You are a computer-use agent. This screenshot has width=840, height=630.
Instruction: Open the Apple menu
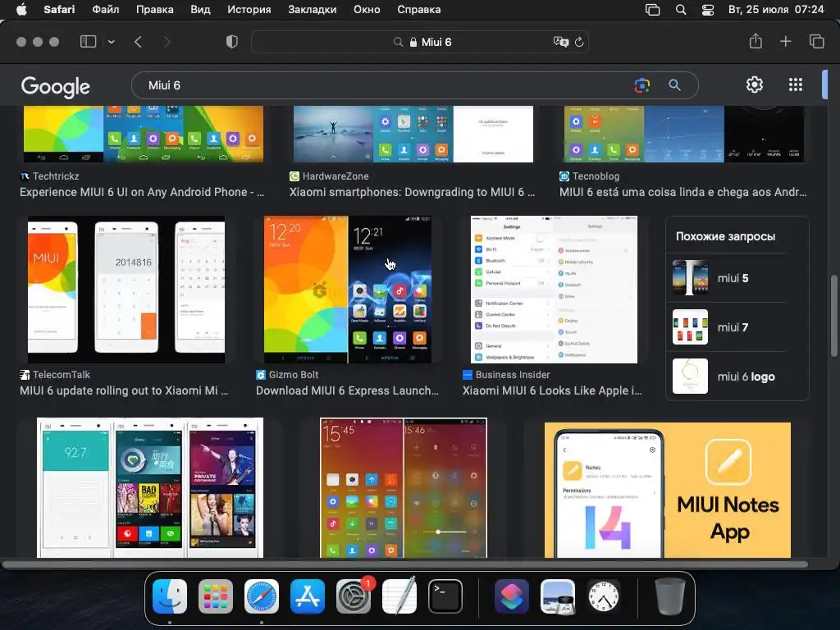(21, 10)
